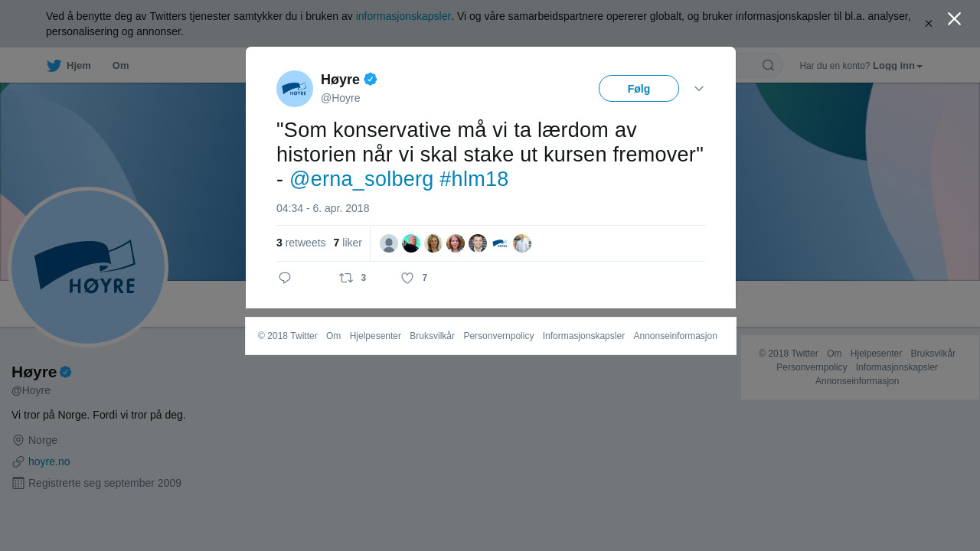Viewport: 980px width, 551px height.
Task: Click the reply speech bubble icon
Action: tap(285, 278)
